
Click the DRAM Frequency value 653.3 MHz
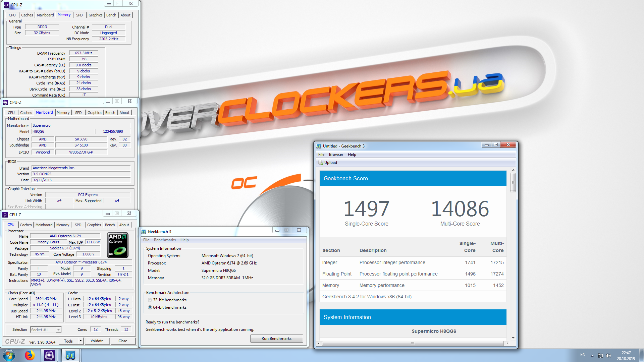tap(84, 53)
